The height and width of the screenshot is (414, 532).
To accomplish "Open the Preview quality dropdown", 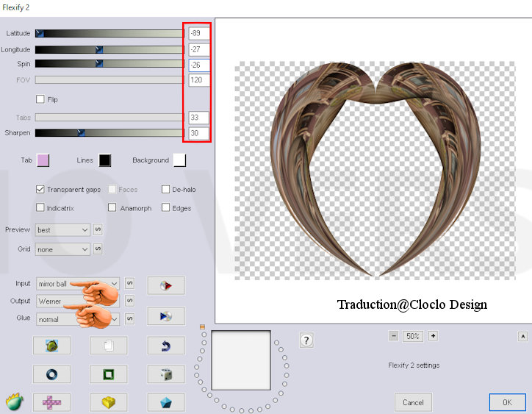I will [62, 230].
